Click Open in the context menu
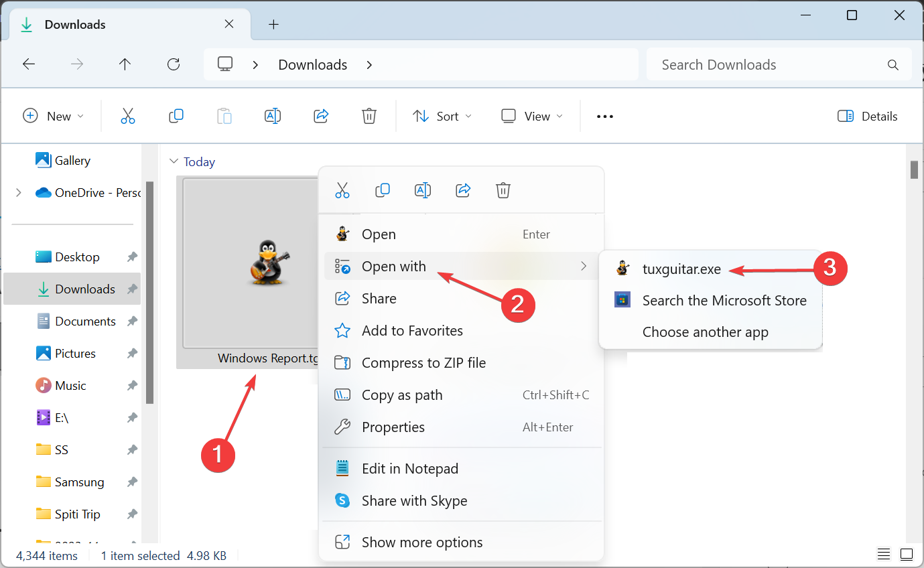This screenshot has width=924, height=568. tap(462, 234)
